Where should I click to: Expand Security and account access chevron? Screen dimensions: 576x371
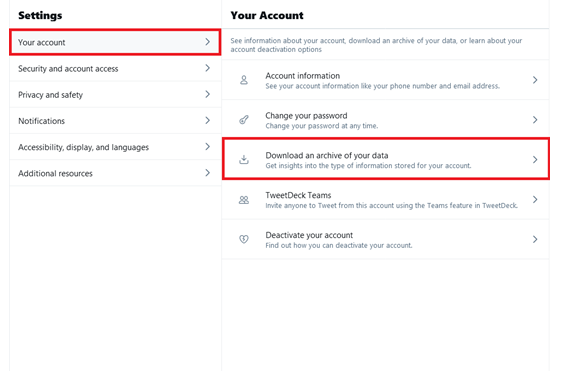pos(208,68)
